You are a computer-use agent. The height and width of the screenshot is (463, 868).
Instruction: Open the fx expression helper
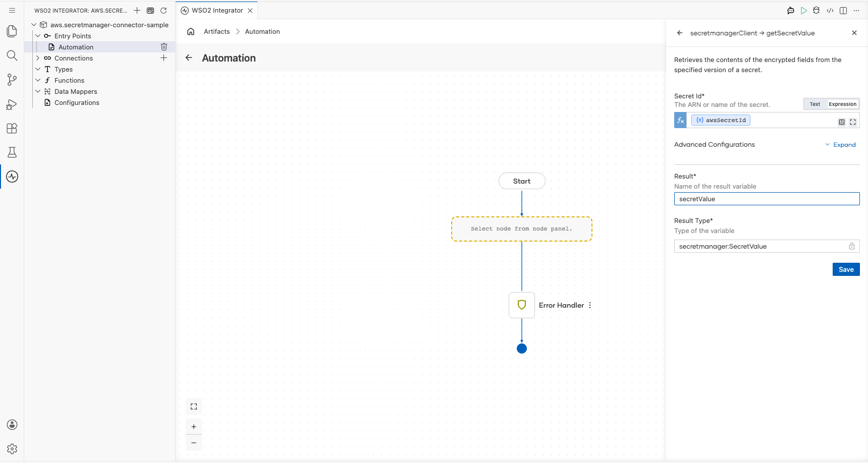tap(680, 120)
